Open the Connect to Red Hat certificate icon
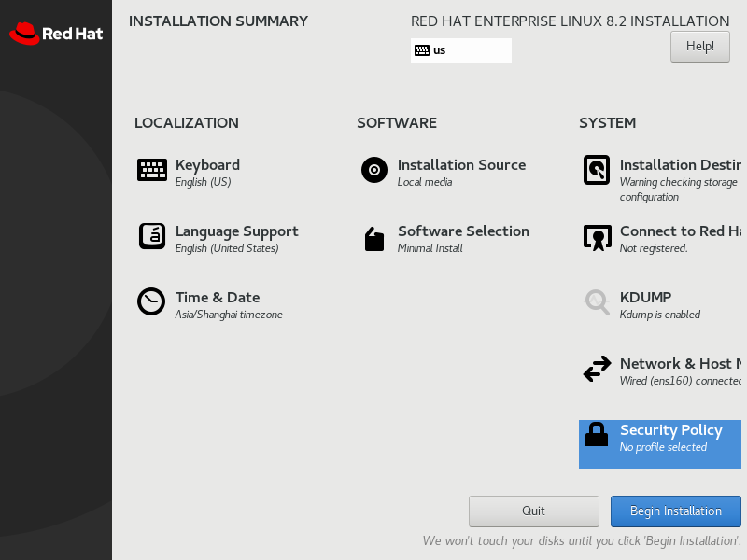This screenshot has width=747, height=560. coord(597,237)
